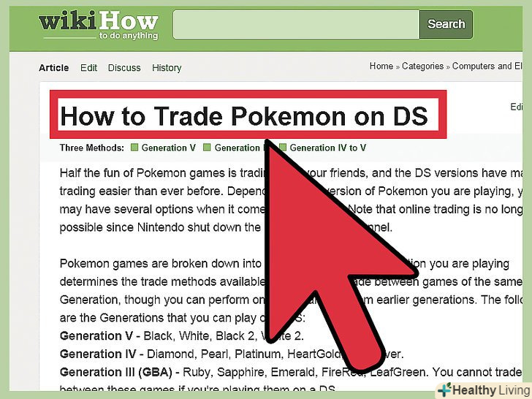
Task: Follow the Home breadcrumb link
Action: pos(381,66)
